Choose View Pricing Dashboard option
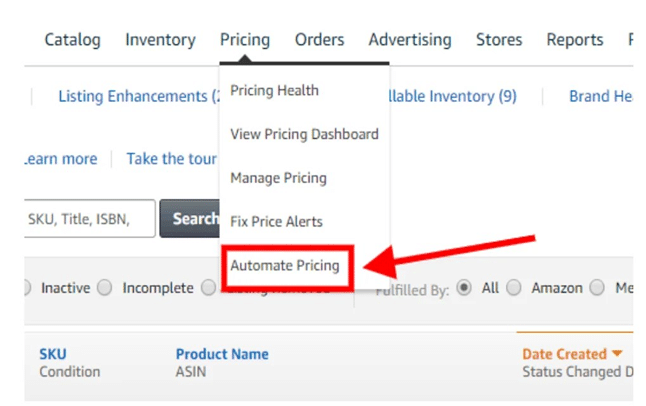The width and height of the screenshot is (646, 406). [x=304, y=134]
